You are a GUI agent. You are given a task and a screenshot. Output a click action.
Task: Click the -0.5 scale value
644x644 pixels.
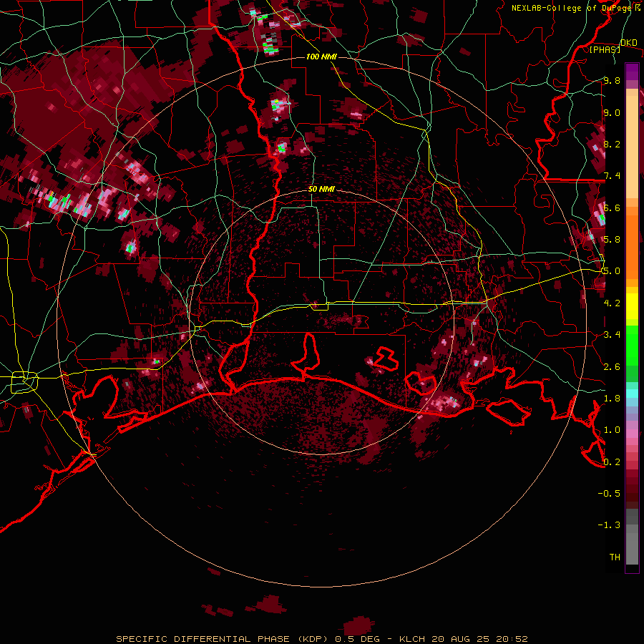(609, 494)
